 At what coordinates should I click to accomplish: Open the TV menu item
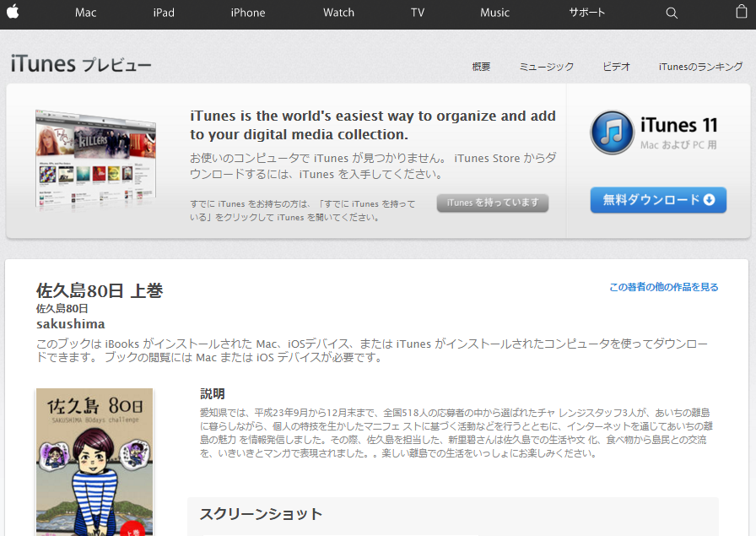tap(418, 13)
